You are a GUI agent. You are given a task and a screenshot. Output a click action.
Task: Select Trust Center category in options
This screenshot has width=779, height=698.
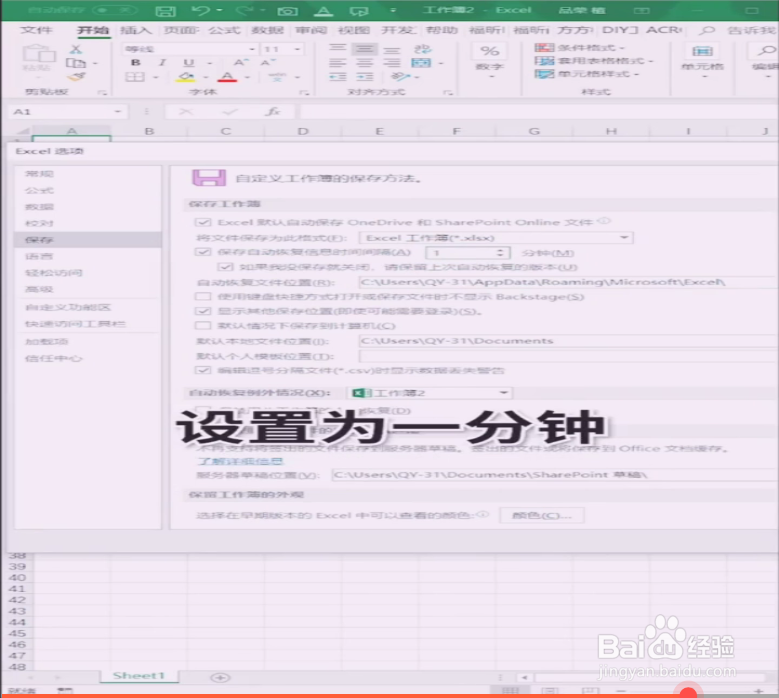tap(87, 358)
